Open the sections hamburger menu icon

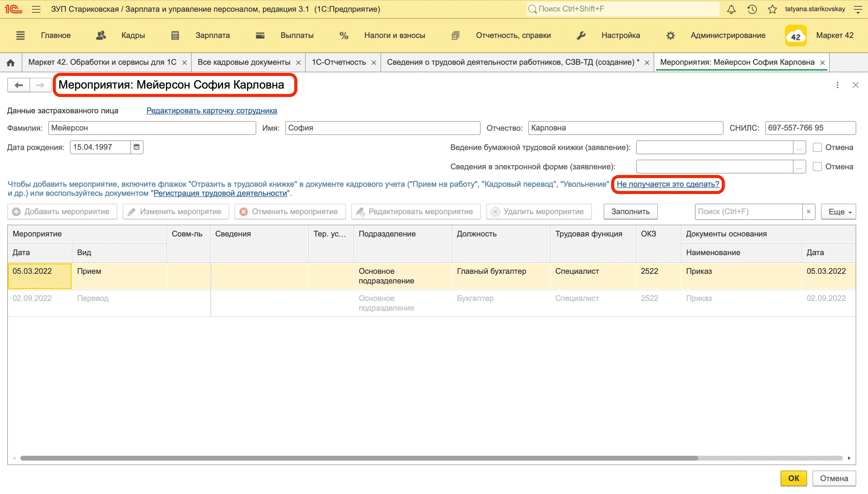pyautogui.click(x=21, y=35)
